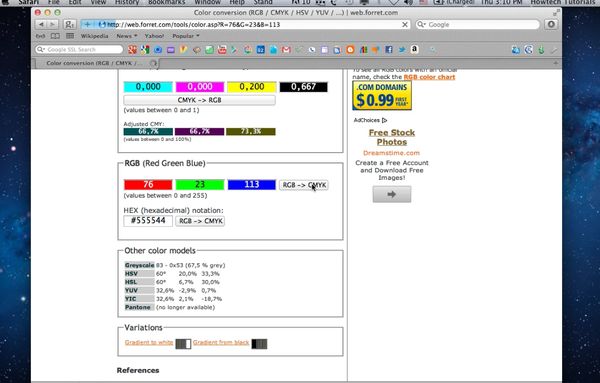Screen dimensions: 600x383
Task: Stop page loading with the X button
Action: coord(404,24)
